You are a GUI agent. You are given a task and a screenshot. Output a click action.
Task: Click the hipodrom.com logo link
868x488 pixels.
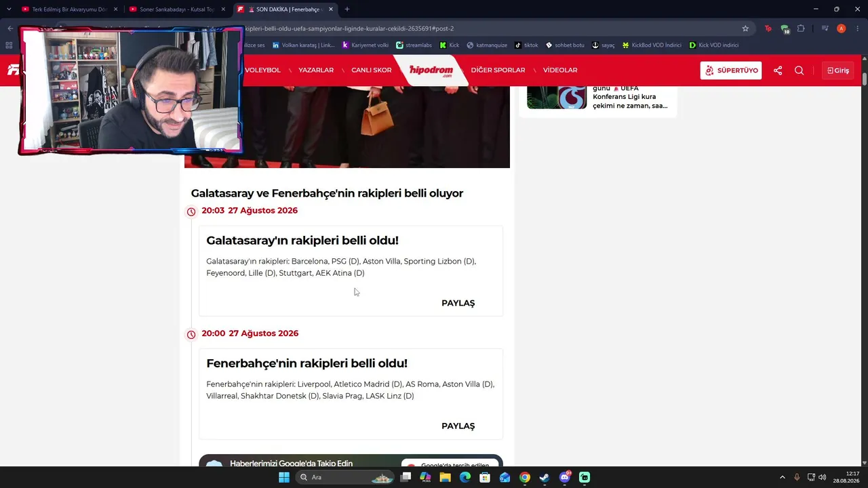431,70
